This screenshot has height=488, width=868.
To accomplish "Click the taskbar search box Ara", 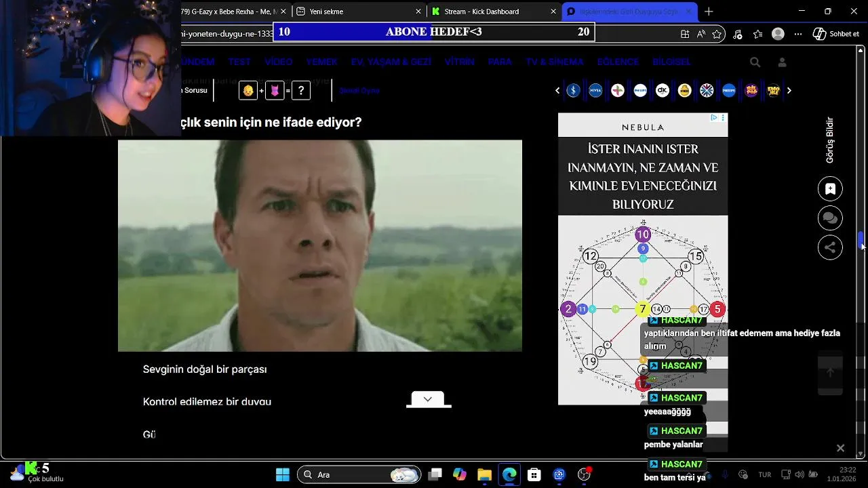I will [359, 474].
